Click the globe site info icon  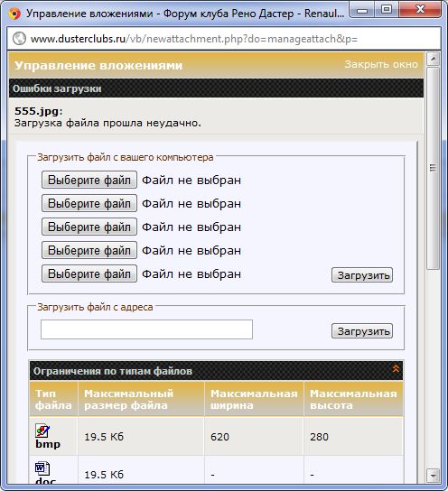[19, 39]
